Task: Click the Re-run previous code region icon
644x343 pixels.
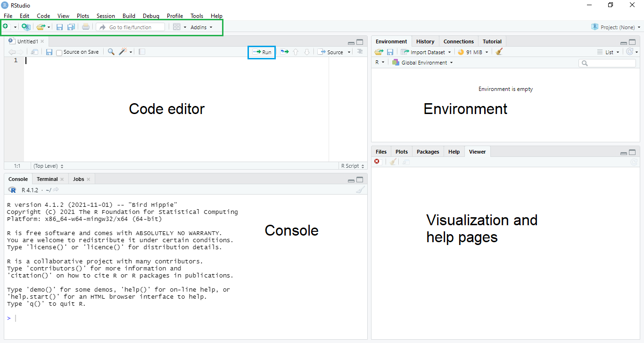Action: coord(284,52)
